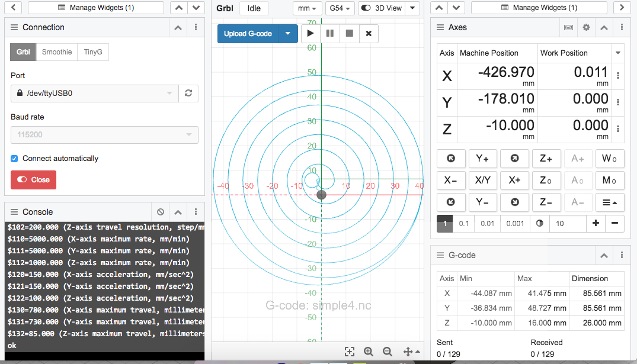
Task: Uncheck Connect automatically
Action: 14,158
